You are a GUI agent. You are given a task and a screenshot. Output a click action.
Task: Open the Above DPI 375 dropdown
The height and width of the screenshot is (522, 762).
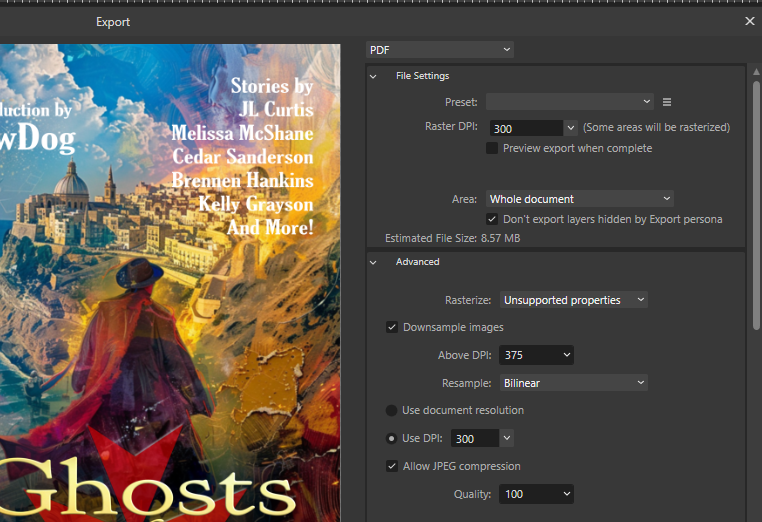(537, 355)
